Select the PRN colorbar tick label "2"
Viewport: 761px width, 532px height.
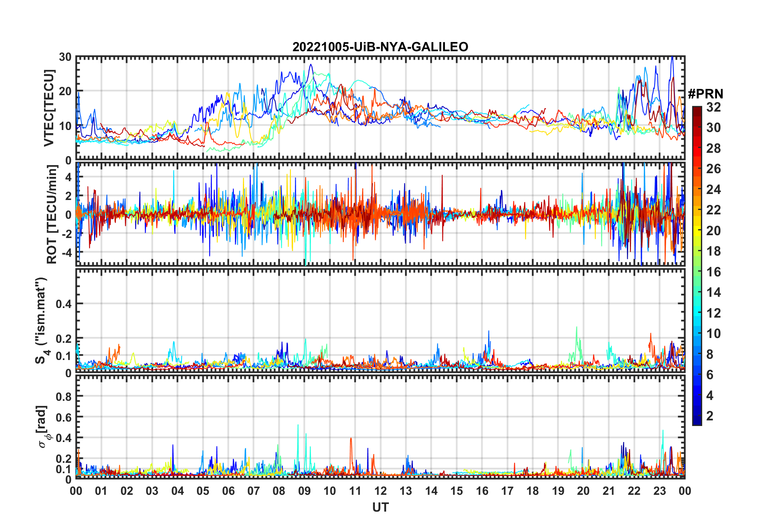coord(710,416)
